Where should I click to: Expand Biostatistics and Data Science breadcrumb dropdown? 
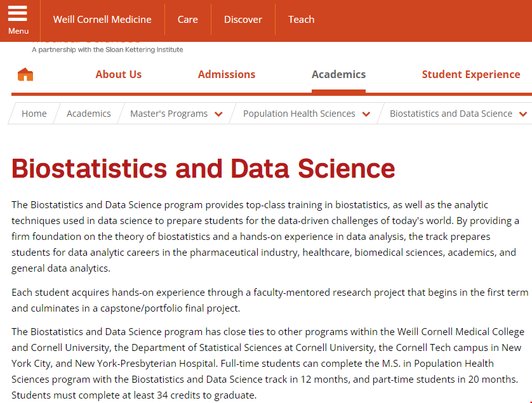[x=523, y=114]
